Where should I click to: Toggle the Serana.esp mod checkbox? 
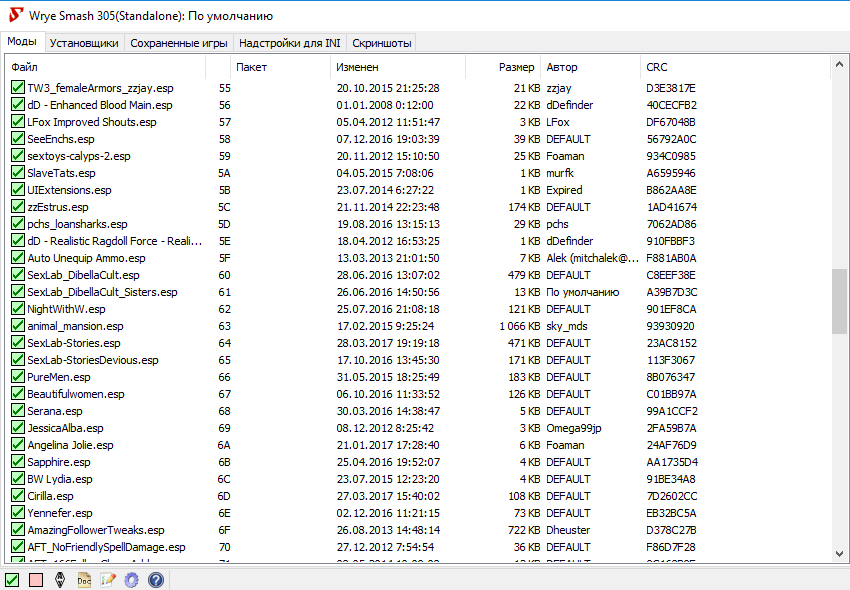[18, 411]
